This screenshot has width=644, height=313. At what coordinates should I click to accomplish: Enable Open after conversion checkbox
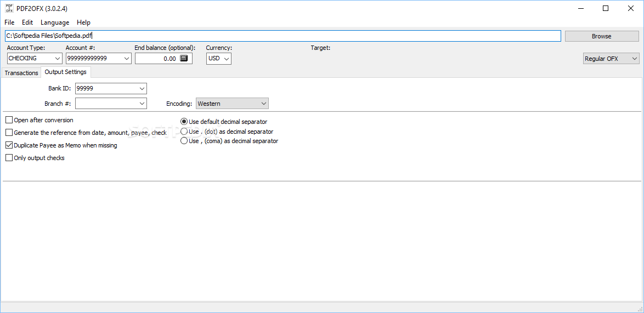tap(9, 120)
